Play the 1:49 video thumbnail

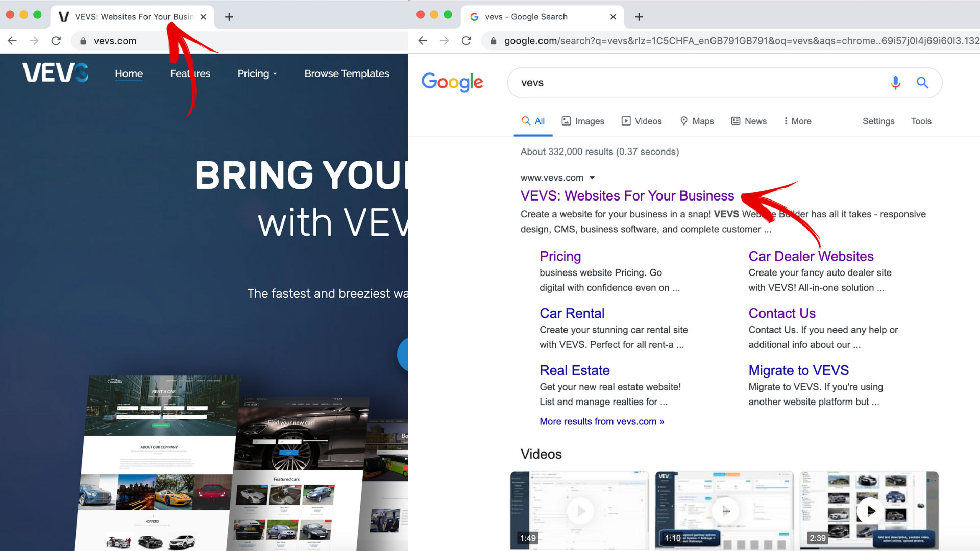coord(579,510)
